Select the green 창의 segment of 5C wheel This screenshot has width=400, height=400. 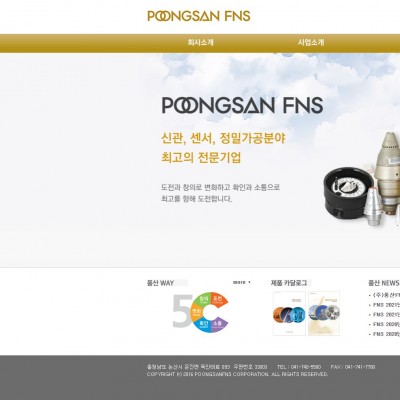204,299
